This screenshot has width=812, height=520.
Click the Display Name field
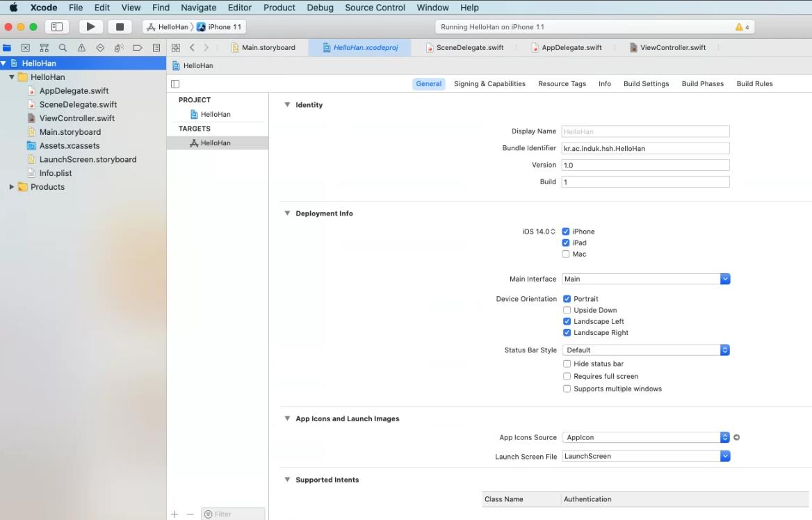[x=645, y=131]
